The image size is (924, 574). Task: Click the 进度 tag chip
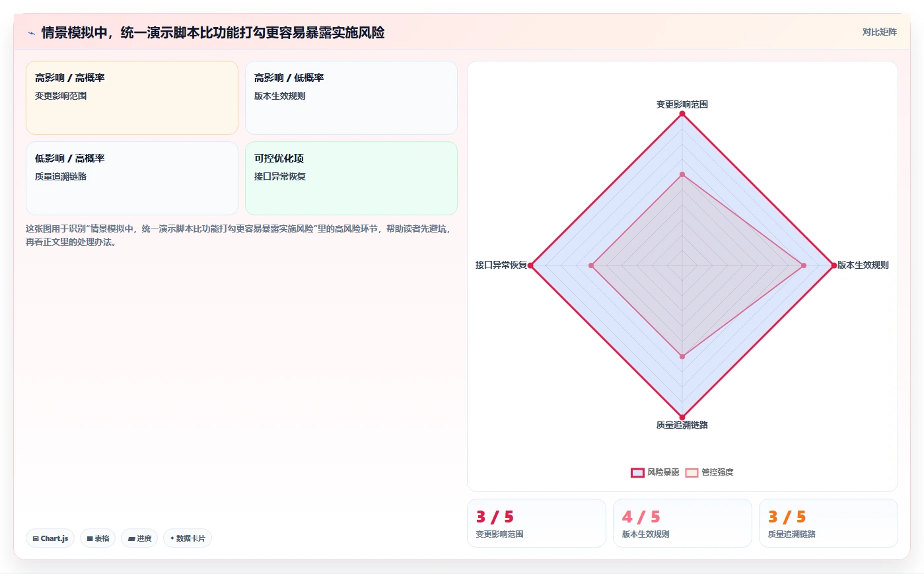139,538
